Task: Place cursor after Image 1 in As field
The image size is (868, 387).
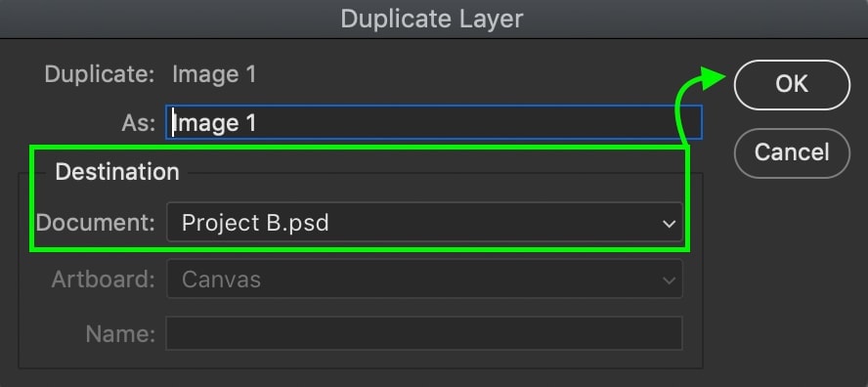Action: [x=258, y=122]
